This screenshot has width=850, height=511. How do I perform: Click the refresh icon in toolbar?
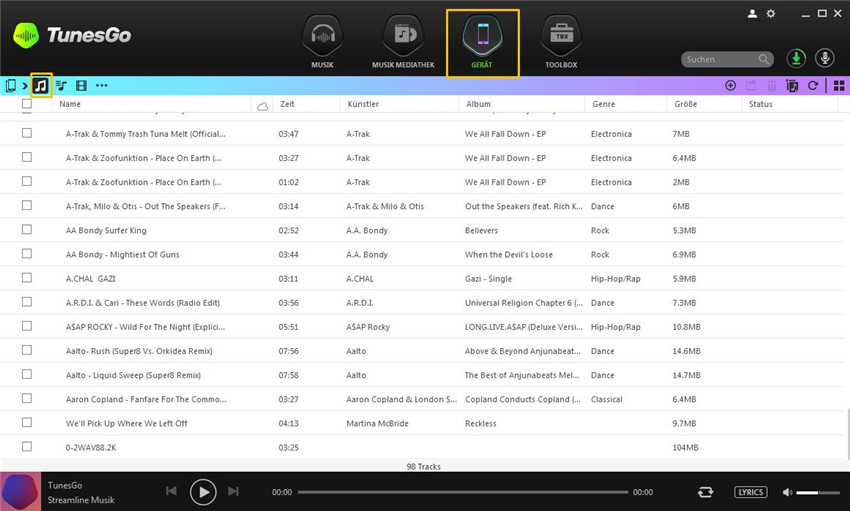813,86
